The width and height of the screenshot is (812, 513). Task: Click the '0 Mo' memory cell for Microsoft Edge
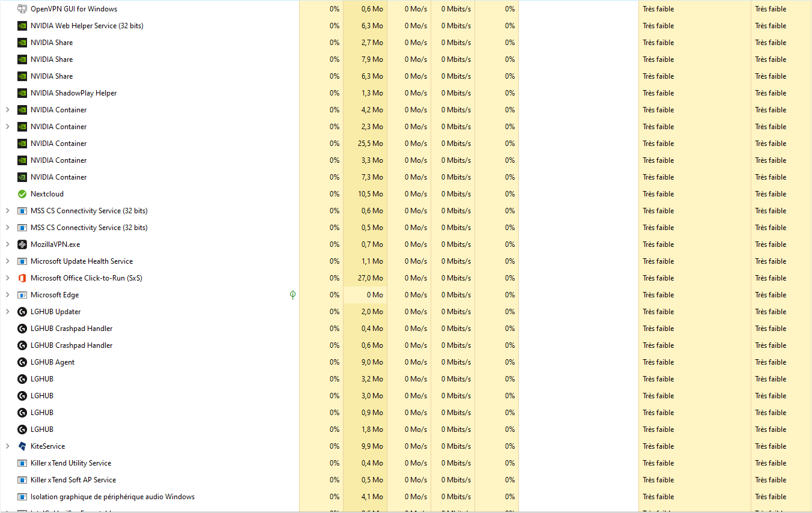[365, 295]
